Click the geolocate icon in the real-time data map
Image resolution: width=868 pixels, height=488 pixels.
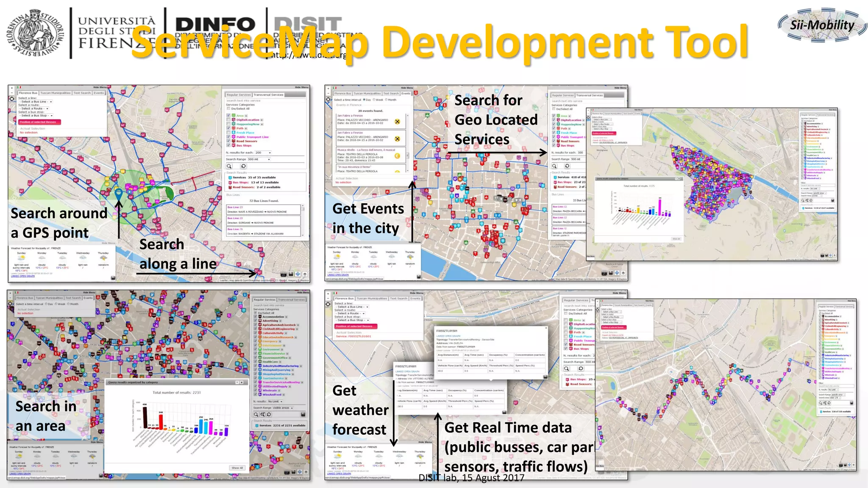point(328,304)
